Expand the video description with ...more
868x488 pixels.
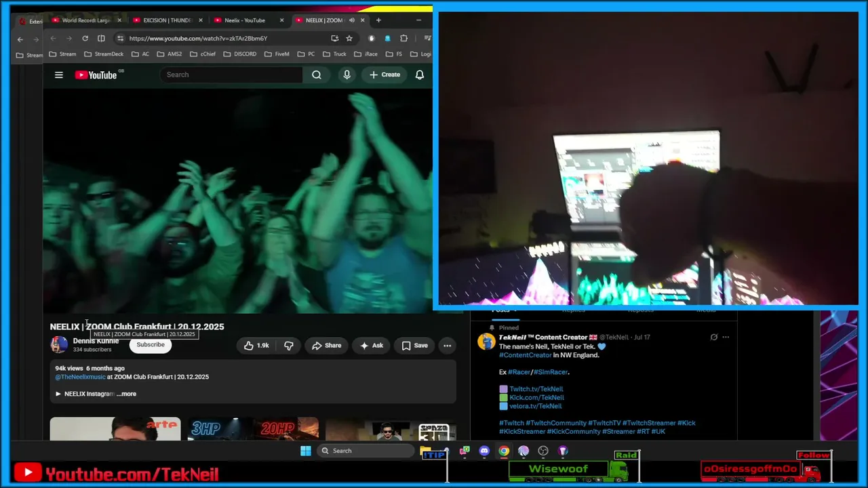pos(127,394)
